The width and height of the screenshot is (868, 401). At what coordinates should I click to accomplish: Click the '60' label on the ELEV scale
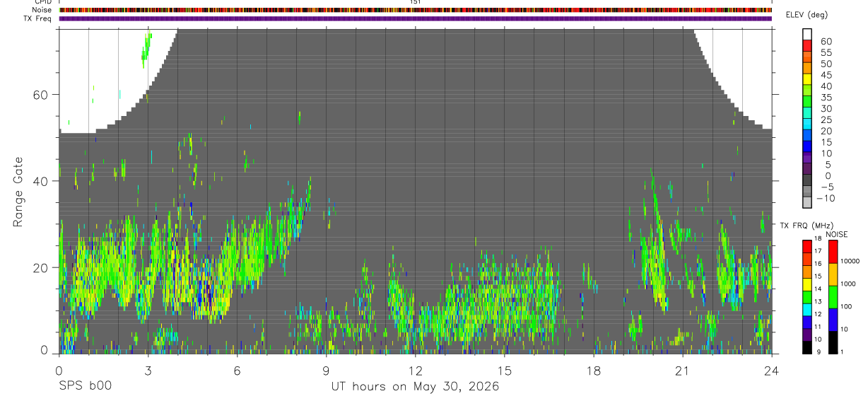pos(826,41)
